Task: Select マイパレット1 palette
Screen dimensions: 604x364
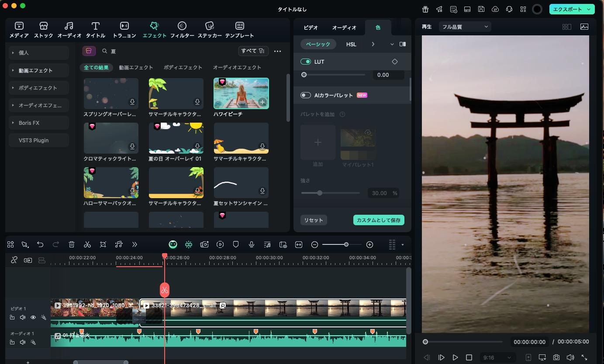Action: point(358,144)
